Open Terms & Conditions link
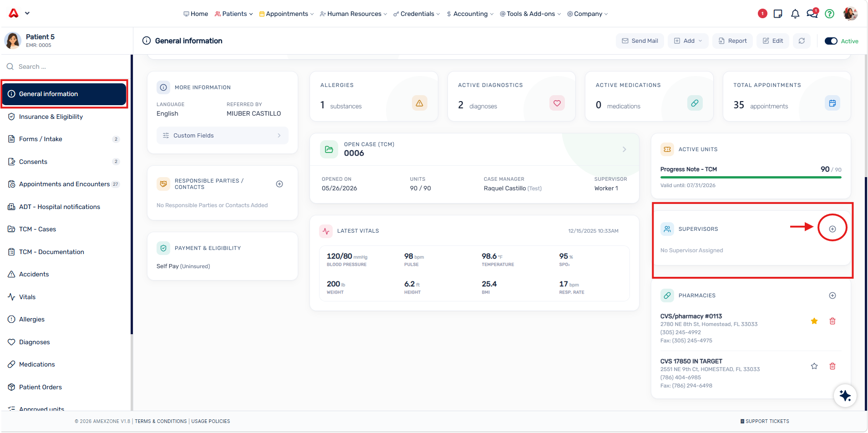This screenshot has width=868, height=433. pyautogui.click(x=161, y=421)
